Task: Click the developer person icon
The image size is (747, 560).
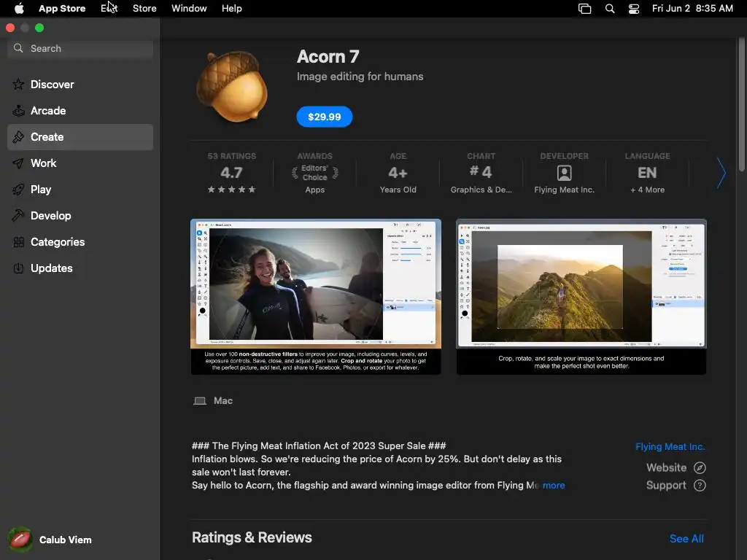Action: pos(564,173)
